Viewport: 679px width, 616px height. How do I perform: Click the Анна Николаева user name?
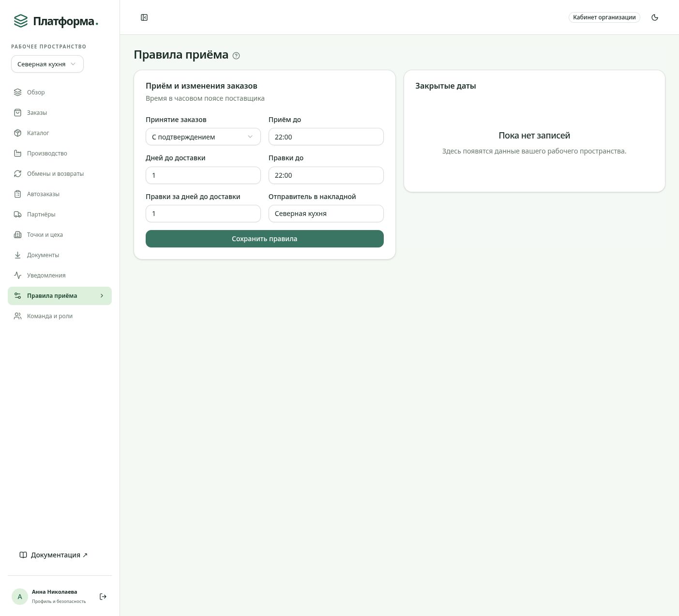click(55, 592)
